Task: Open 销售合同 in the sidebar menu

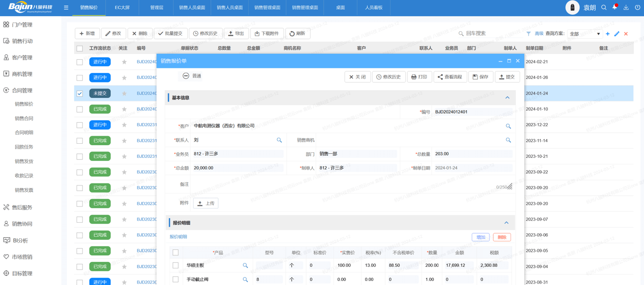Action: (x=24, y=118)
